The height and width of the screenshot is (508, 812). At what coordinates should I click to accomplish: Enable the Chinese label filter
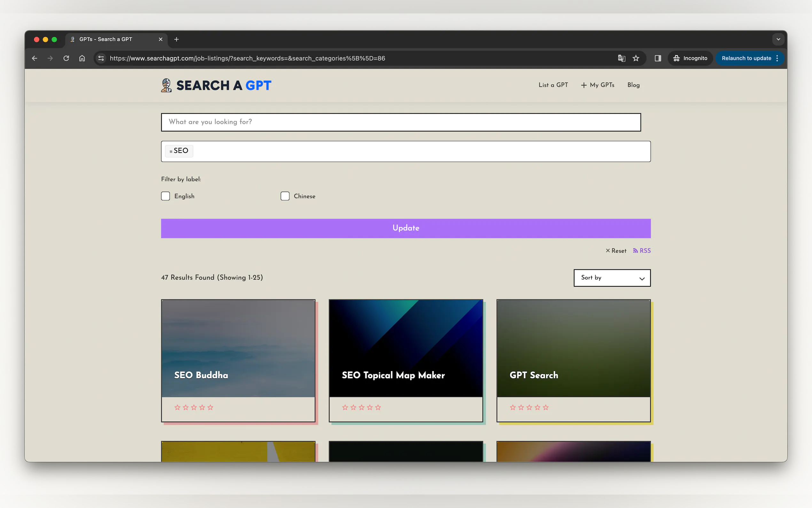tap(285, 196)
